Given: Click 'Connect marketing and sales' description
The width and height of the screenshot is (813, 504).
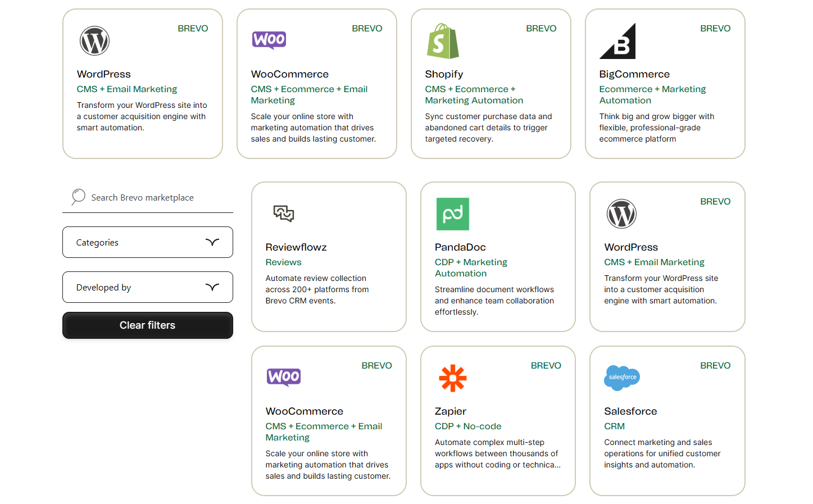Looking at the screenshot, I should (662, 453).
